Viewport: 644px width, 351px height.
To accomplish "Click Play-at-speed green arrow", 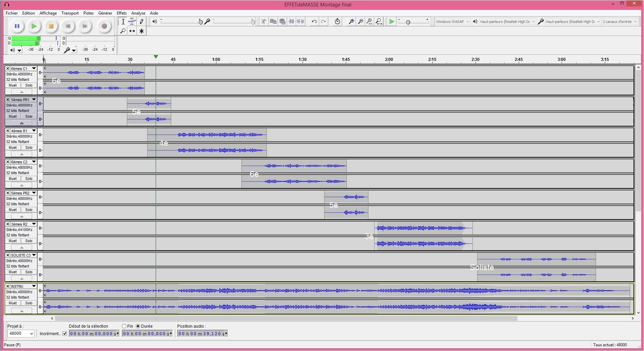I will [392, 22].
